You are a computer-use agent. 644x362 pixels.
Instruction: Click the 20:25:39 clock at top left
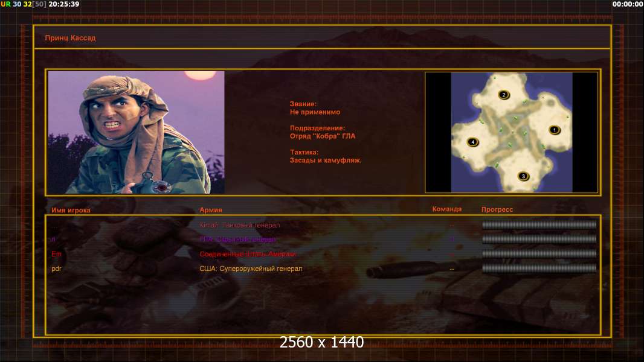[64, 4]
